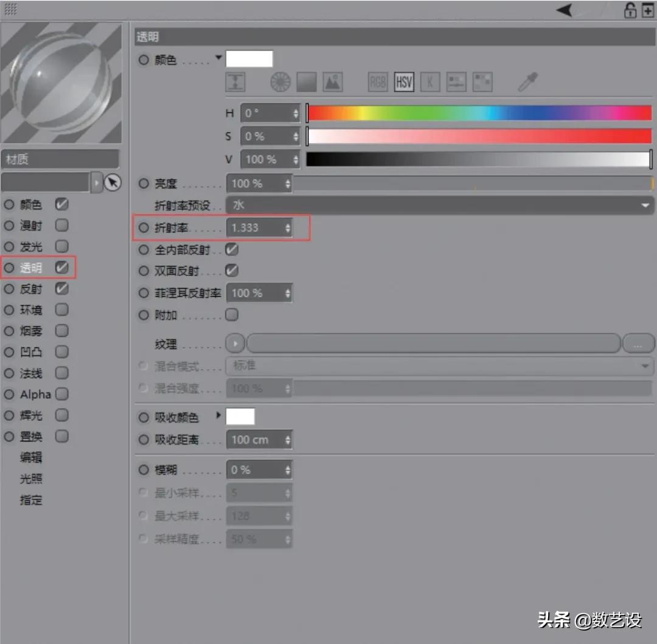This screenshot has width=657, height=644.
Task: Enable the 漫射 channel checkbox
Action: [x=61, y=226]
